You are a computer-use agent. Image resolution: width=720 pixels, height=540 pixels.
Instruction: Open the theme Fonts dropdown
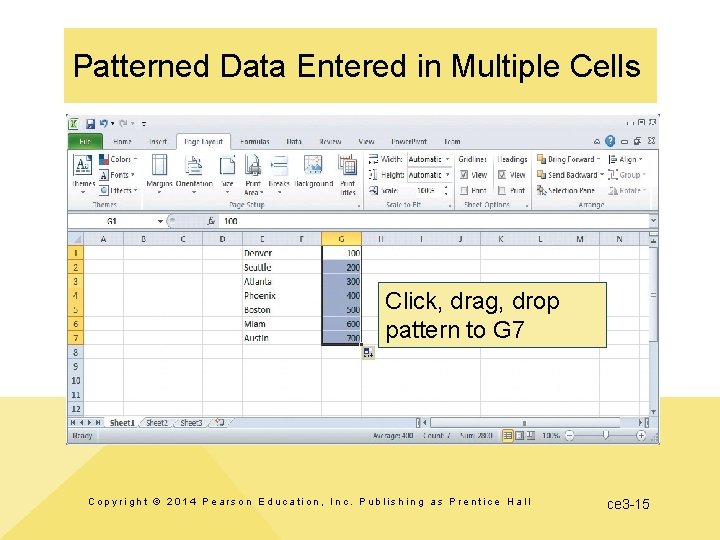117,174
